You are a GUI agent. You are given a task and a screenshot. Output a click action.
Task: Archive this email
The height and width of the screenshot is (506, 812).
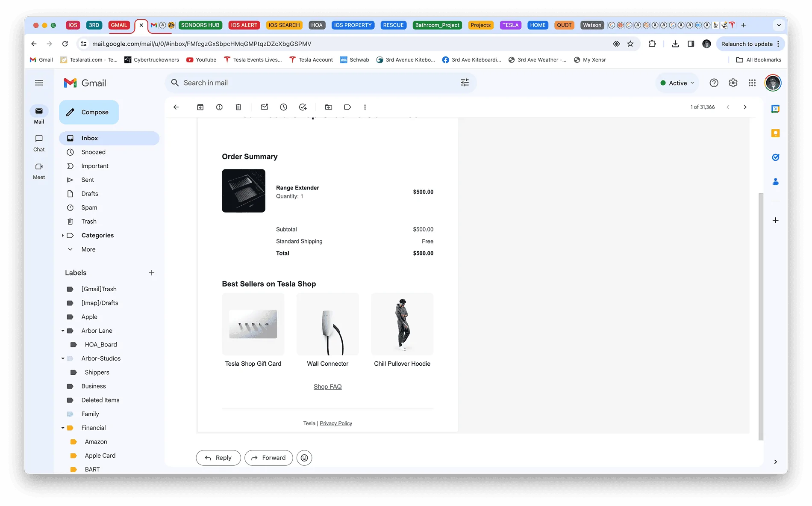point(200,107)
